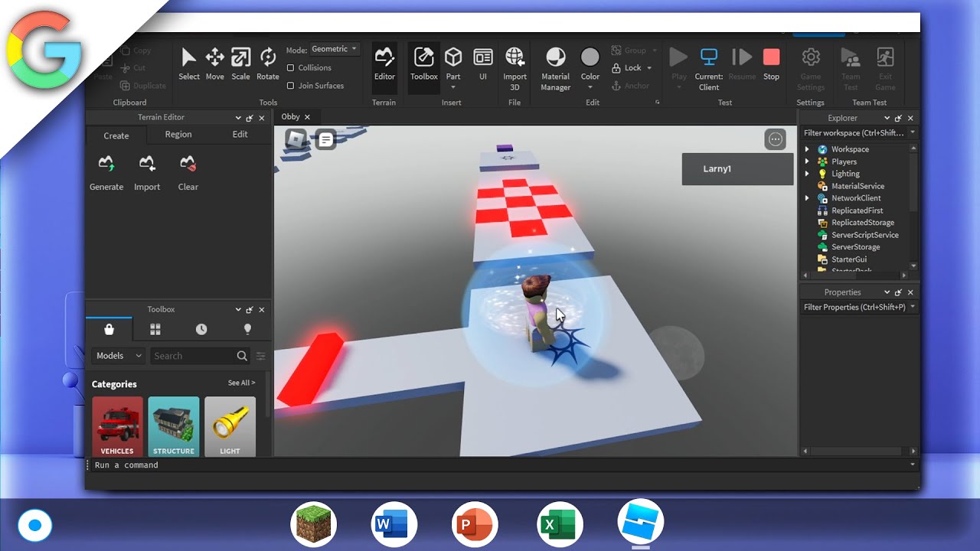Screen dimensions: 980x551
Task: Click the Current: Client view button
Action: coord(709,67)
